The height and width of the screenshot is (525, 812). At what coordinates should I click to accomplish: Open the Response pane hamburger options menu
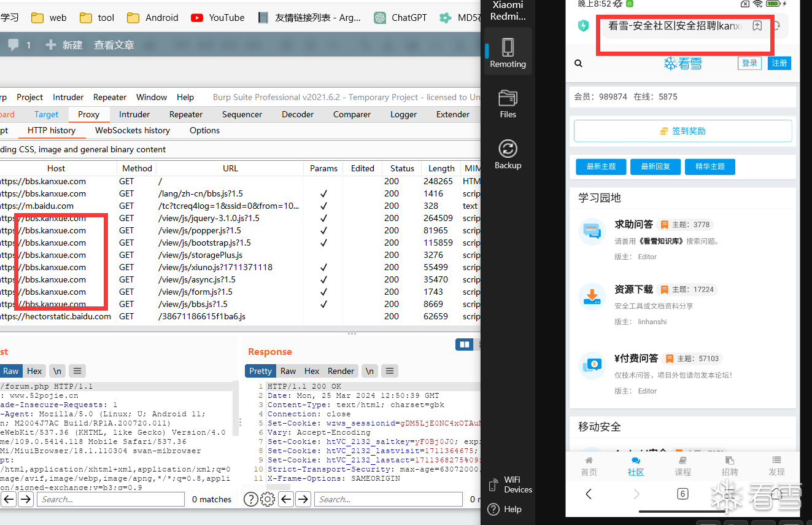[390, 371]
